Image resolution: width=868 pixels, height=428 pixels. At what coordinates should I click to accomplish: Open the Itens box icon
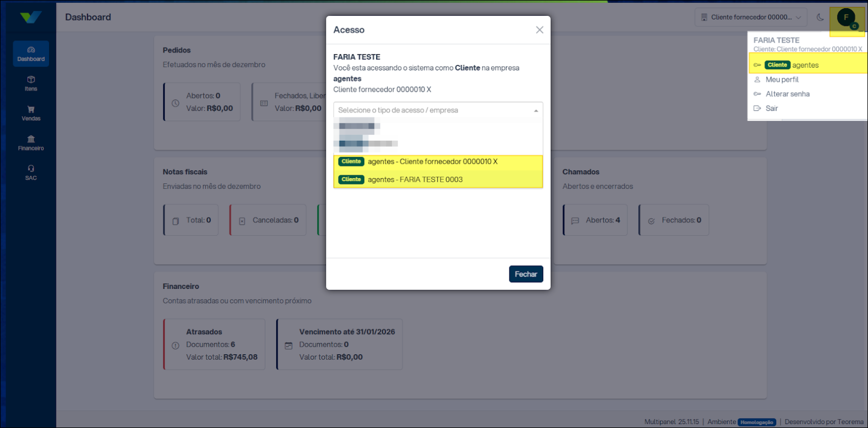31,80
